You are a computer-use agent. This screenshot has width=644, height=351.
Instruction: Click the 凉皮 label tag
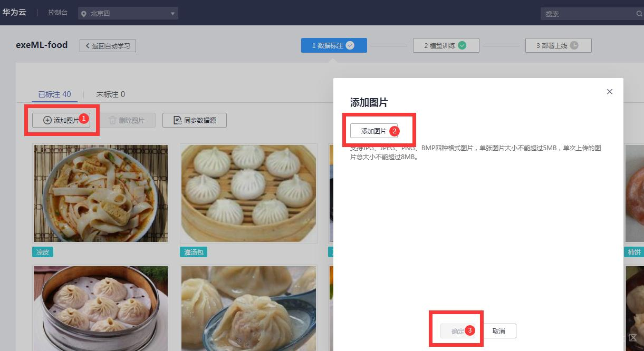pos(43,252)
